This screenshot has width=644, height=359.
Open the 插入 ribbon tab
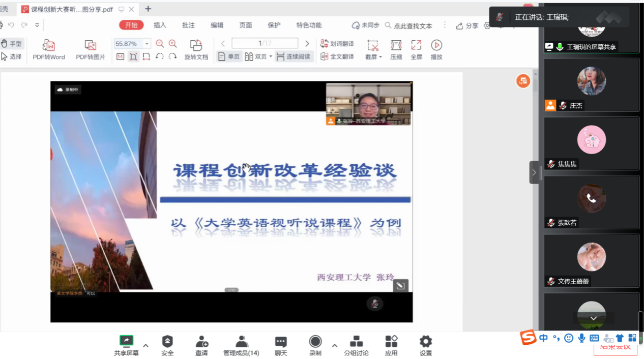(160, 25)
